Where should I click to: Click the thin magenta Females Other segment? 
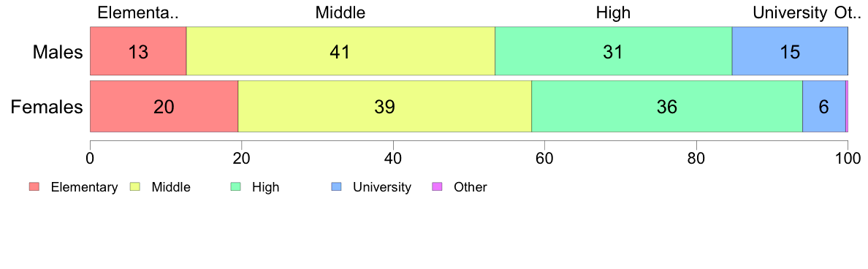pos(847,106)
